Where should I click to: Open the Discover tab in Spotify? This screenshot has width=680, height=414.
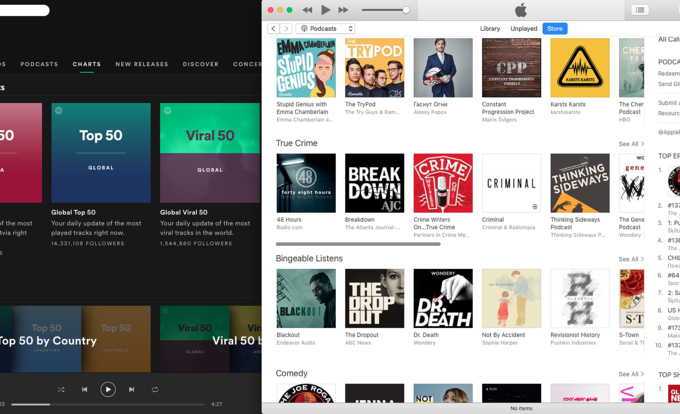(x=200, y=64)
